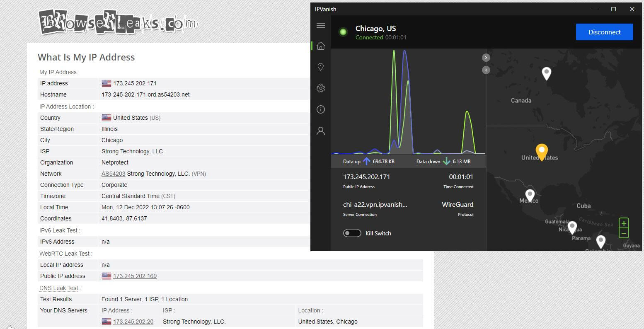Click the US flag beside IP address 173.245.202.171
Image resolution: width=644 pixels, height=329 pixels.
pos(107,83)
